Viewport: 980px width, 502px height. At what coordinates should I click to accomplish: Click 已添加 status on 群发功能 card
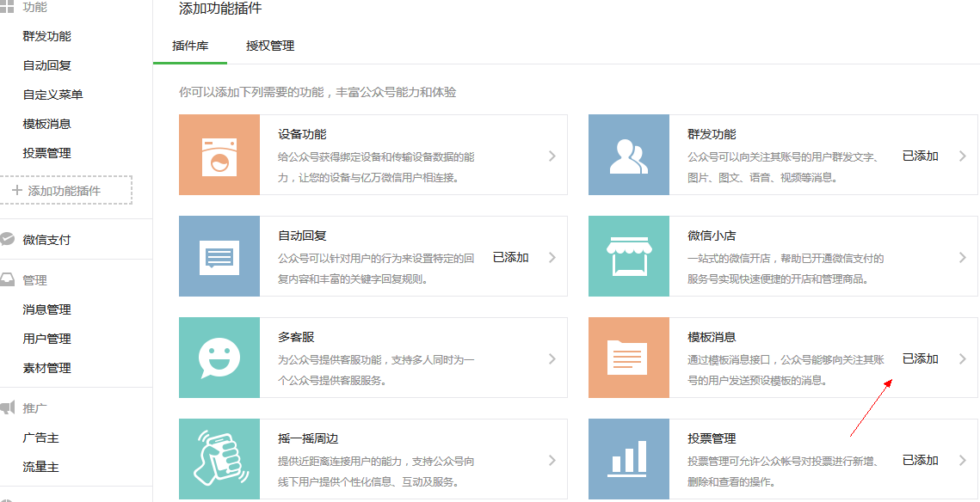coord(920,156)
